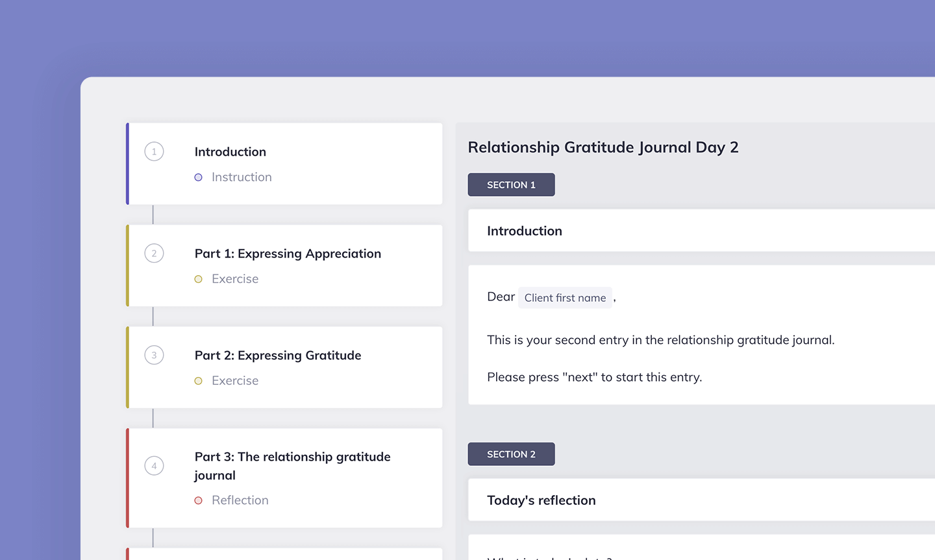Open the Part 2: Expressing Gratitude step

tap(284, 367)
